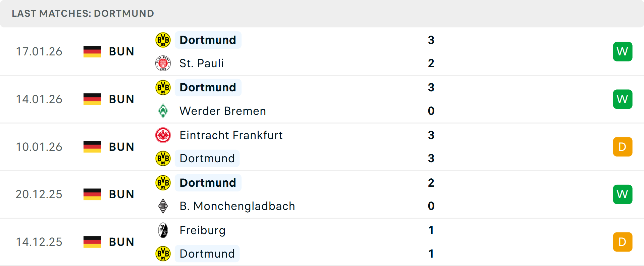Click the Last Matches: Dortmund header
644x266 pixels.
click(x=83, y=13)
